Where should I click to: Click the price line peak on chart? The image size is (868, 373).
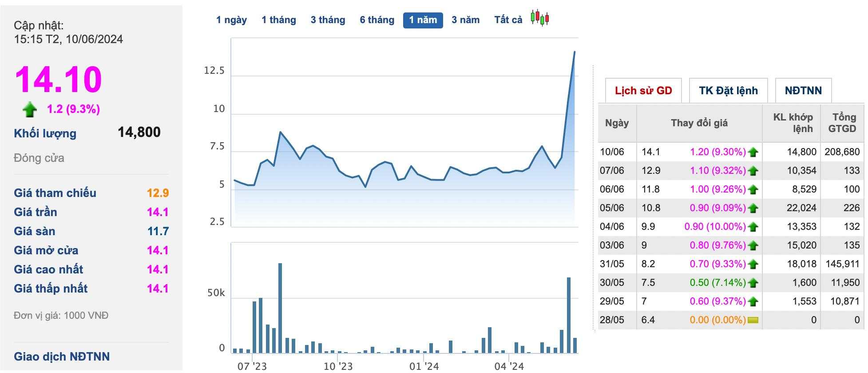tap(575, 52)
